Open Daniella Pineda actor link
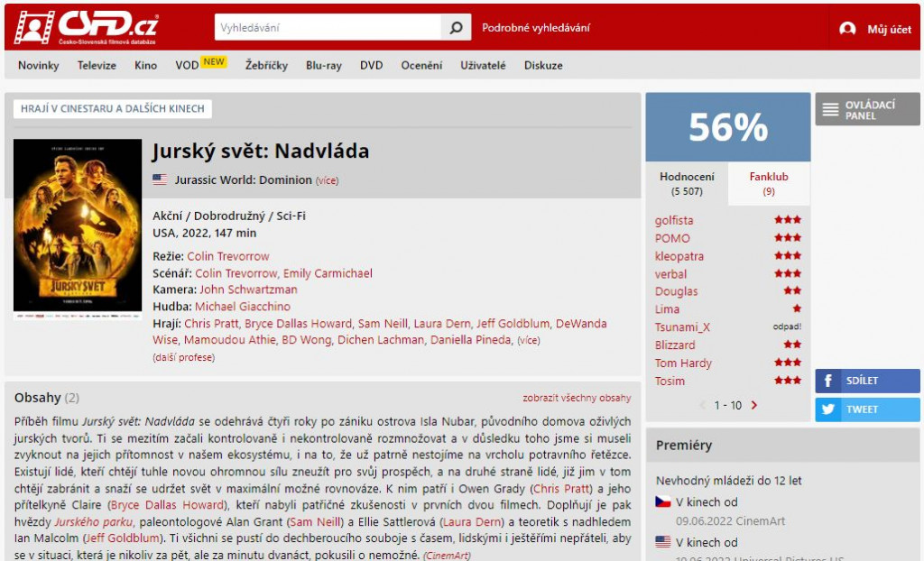Image resolution: width=924 pixels, height=561 pixels. click(x=469, y=340)
